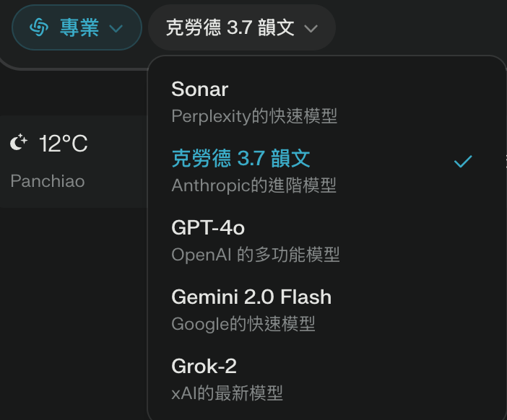Image resolution: width=507 pixels, height=420 pixels.
Task: Select the Sonar model option
Action: pos(199,89)
